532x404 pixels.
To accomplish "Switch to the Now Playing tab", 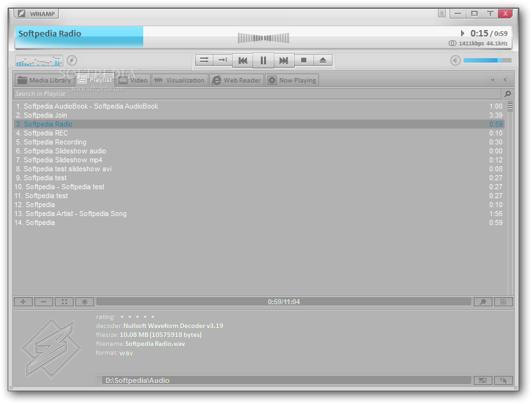I will tap(292, 81).
